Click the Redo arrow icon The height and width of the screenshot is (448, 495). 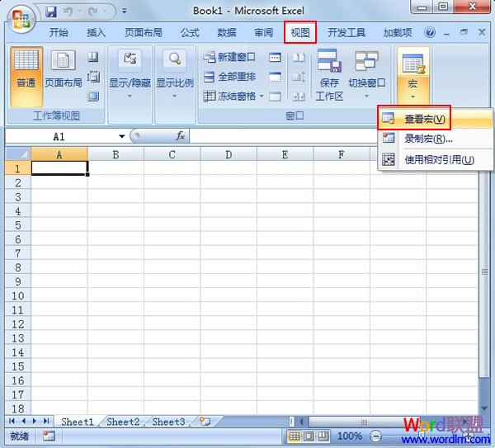[92, 12]
